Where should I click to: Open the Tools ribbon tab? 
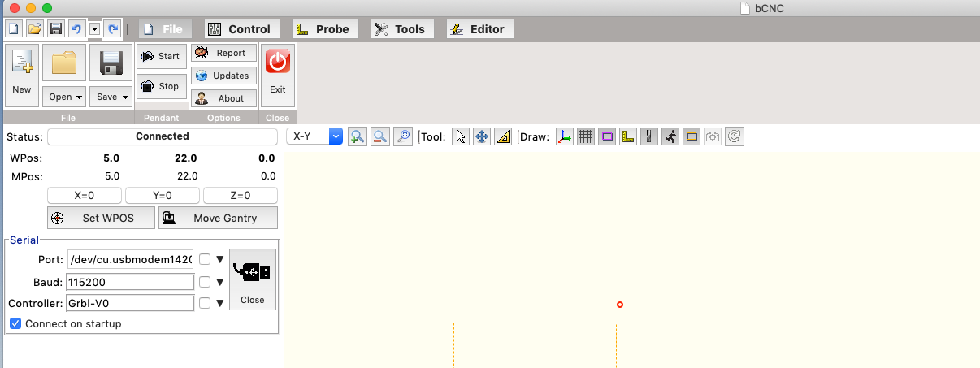[401, 29]
